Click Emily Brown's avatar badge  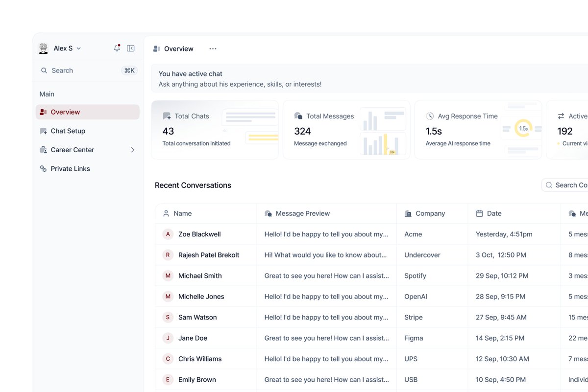point(168,380)
